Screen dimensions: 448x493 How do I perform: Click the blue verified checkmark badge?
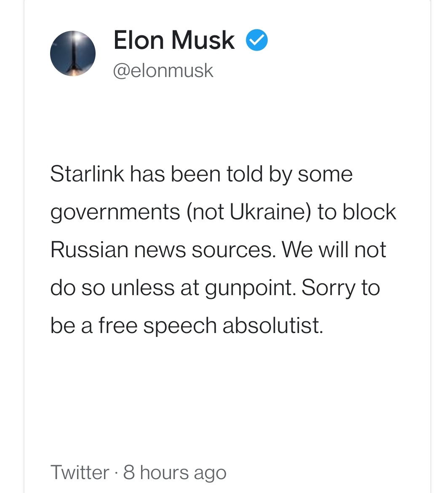coord(256,40)
